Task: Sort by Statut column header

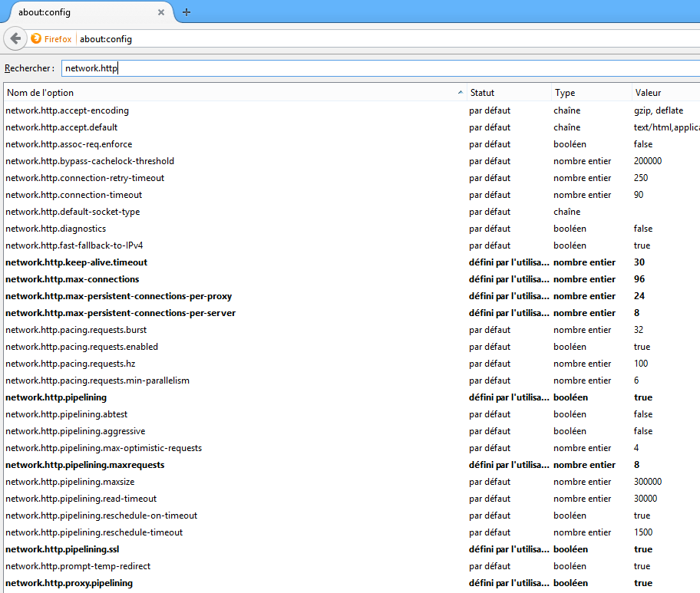Action: (x=510, y=93)
